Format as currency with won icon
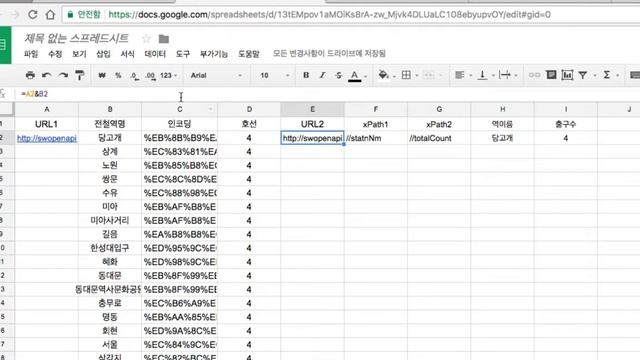This screenshot has width=640, height=360. click(x=102, y=75)
